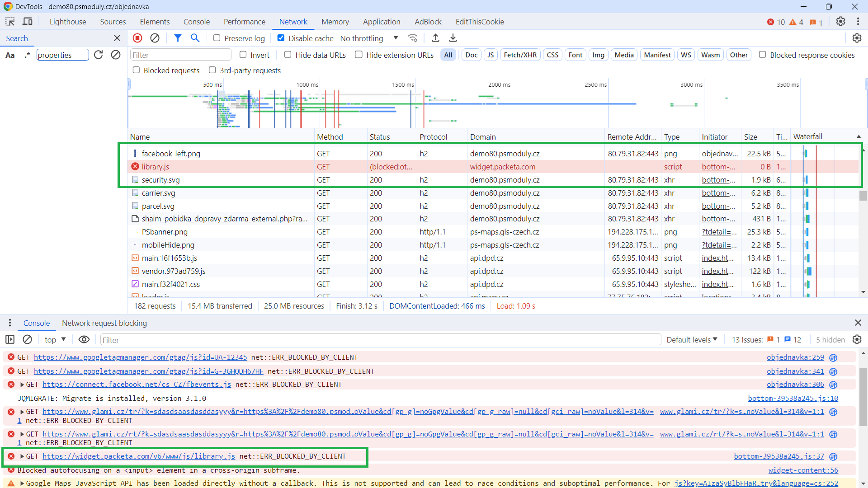Click the Import HAR file upload icon
868x488 pixels.
(x=435, y=38)
